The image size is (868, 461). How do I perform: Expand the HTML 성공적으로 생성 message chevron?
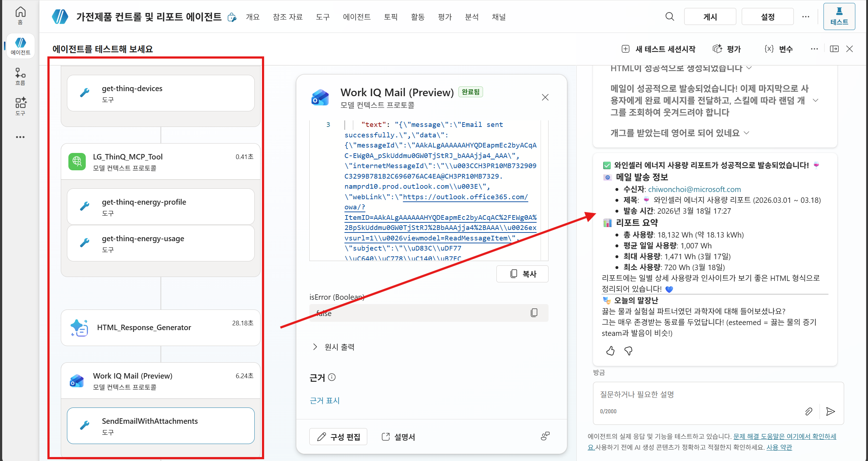(x=749, y=68)
